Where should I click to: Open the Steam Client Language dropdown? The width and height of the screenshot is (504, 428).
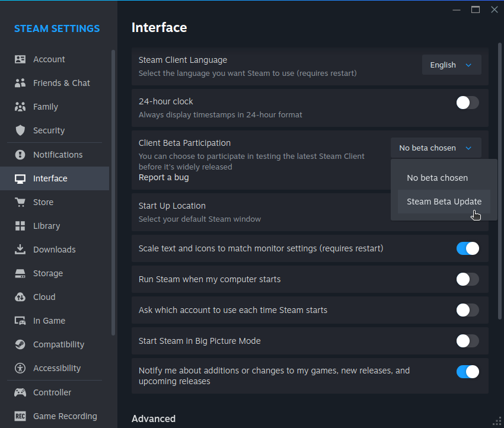451,65
